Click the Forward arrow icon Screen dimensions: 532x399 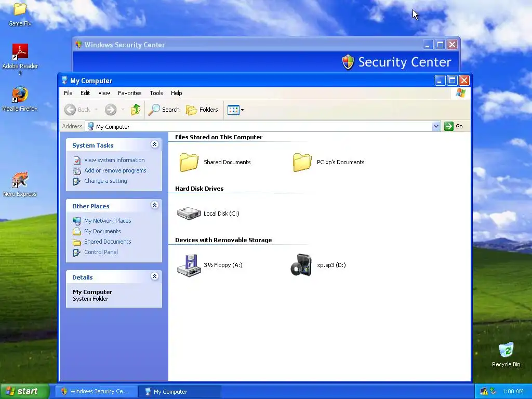click(111, 110)
